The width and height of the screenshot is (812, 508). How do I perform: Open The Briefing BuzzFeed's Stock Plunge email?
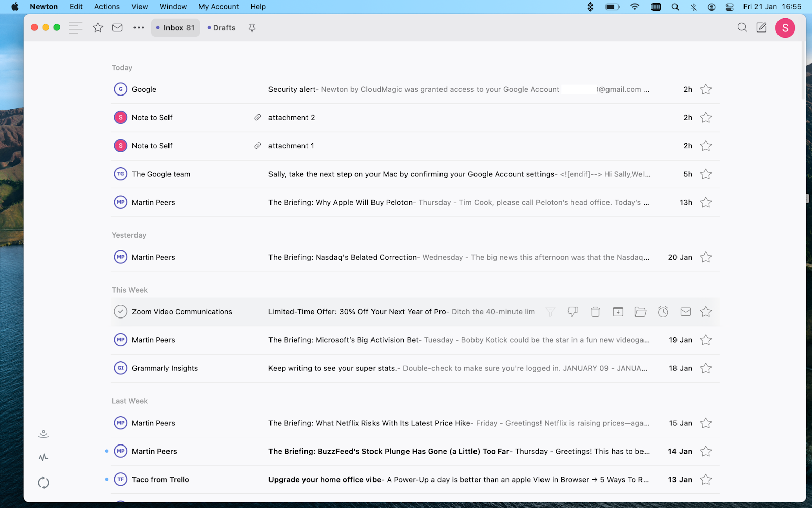click(x=415, y=451)
